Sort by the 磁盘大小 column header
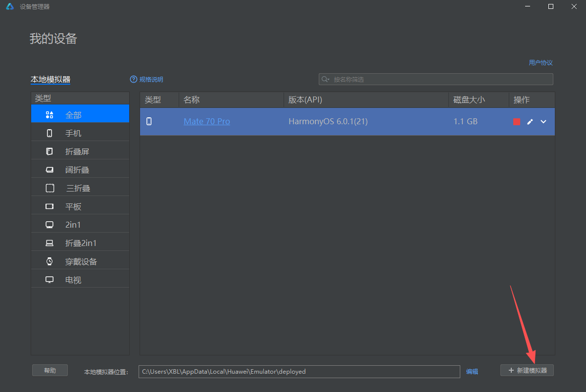586x392 pixels. [x=479, y=100]
